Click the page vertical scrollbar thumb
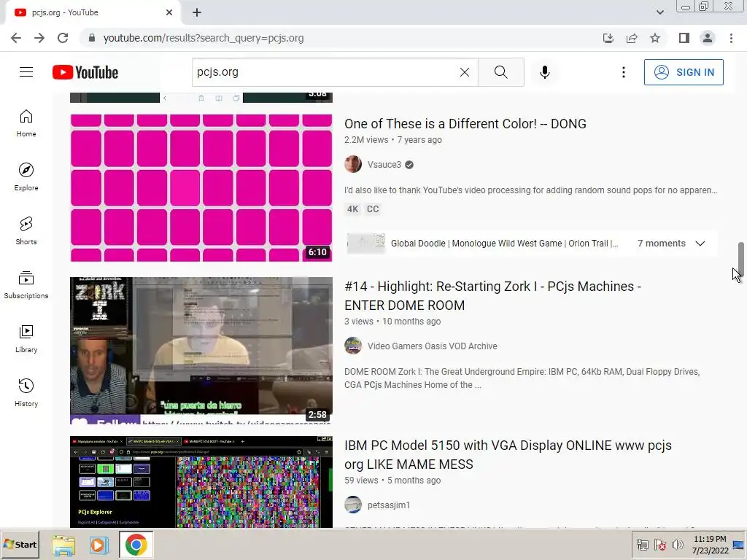 (741, 259)
